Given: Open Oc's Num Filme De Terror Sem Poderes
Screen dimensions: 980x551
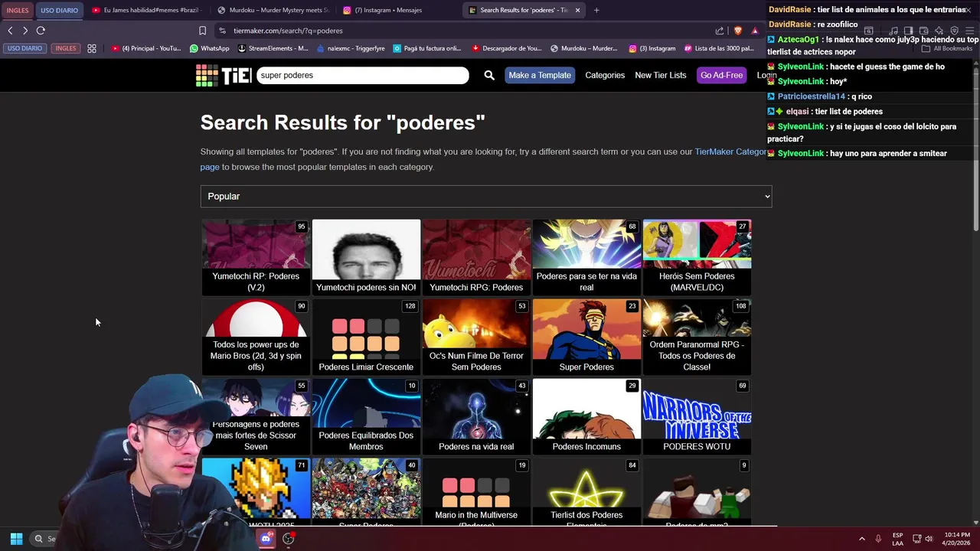Looking at the screenshot, I should click(x=476, y=337).
